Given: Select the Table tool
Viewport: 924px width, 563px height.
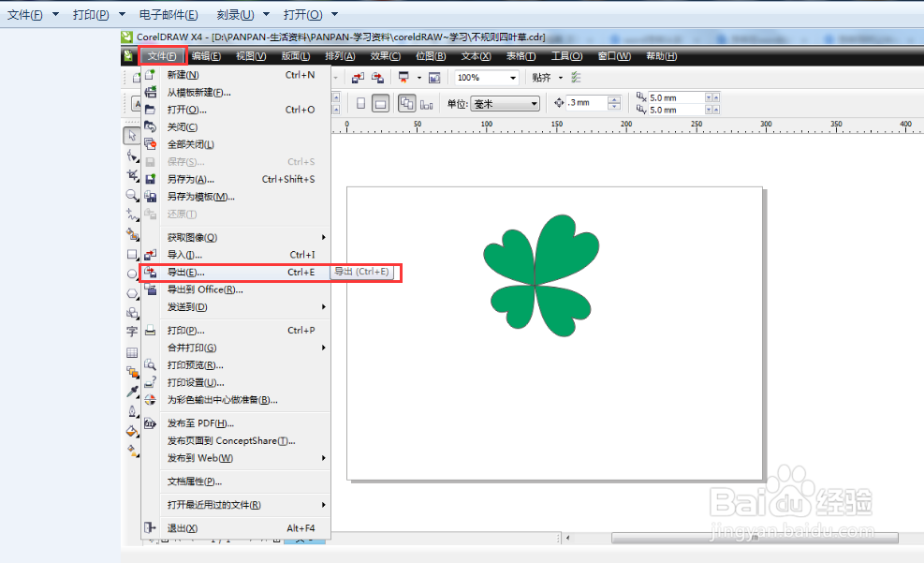Looking at the screenshot, I should coord(132,352).
